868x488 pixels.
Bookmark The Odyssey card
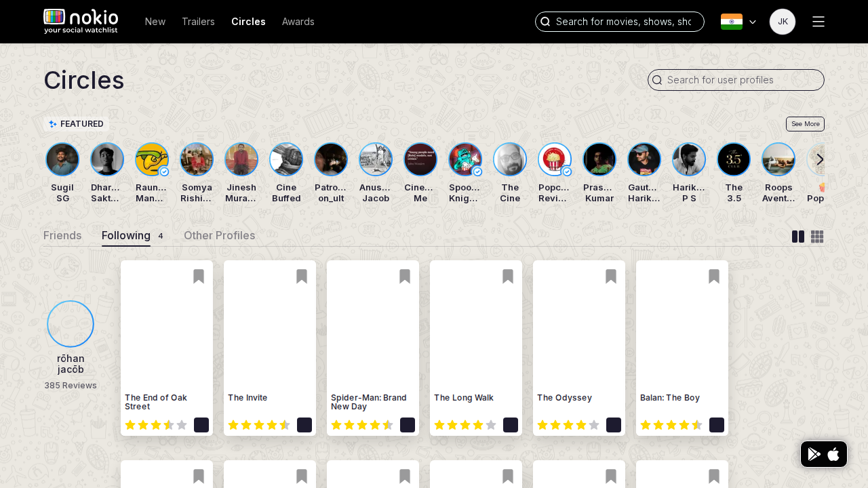coord(611,277)
